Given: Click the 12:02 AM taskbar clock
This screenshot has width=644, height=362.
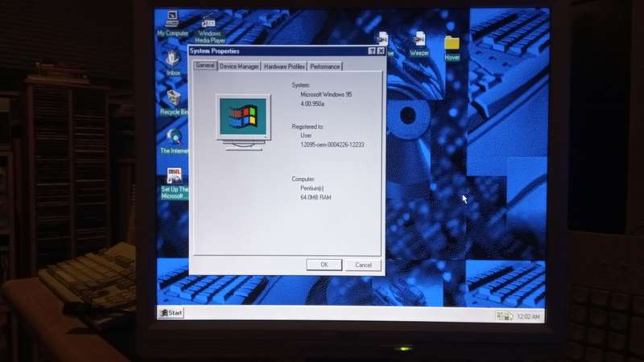Looking at the screenshot, I should pyautogui.click(x=528, y=316).
